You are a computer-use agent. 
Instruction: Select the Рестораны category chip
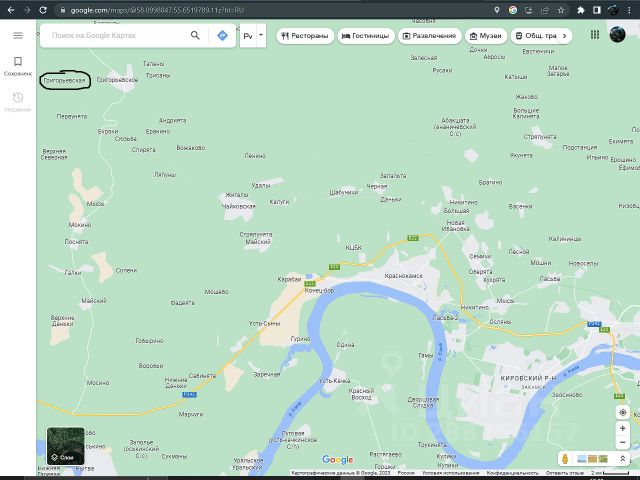click(305, 35)
